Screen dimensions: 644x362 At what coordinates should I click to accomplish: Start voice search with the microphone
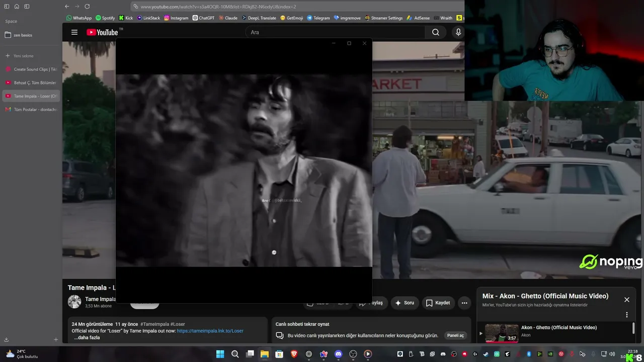458,32
